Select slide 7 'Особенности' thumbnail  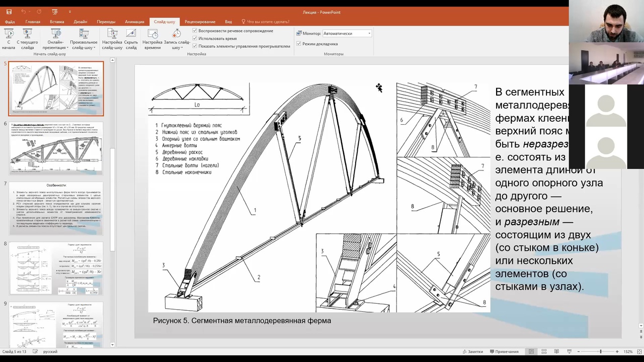56,209
